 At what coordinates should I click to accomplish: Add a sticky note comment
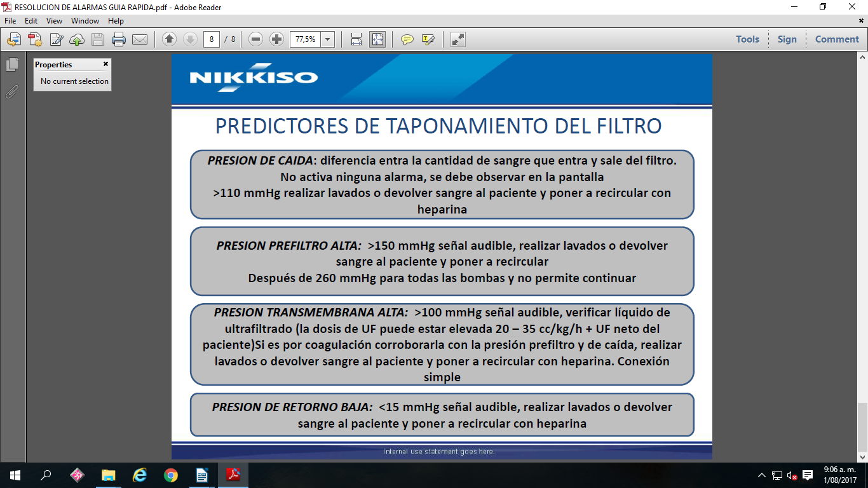pyautogui.click(x=407, y=39)
